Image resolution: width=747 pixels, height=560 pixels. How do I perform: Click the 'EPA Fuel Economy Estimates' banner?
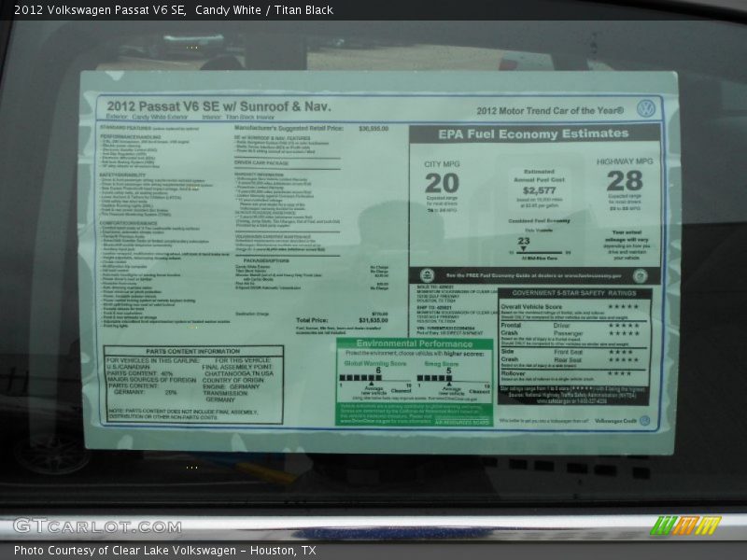(533, 133)
